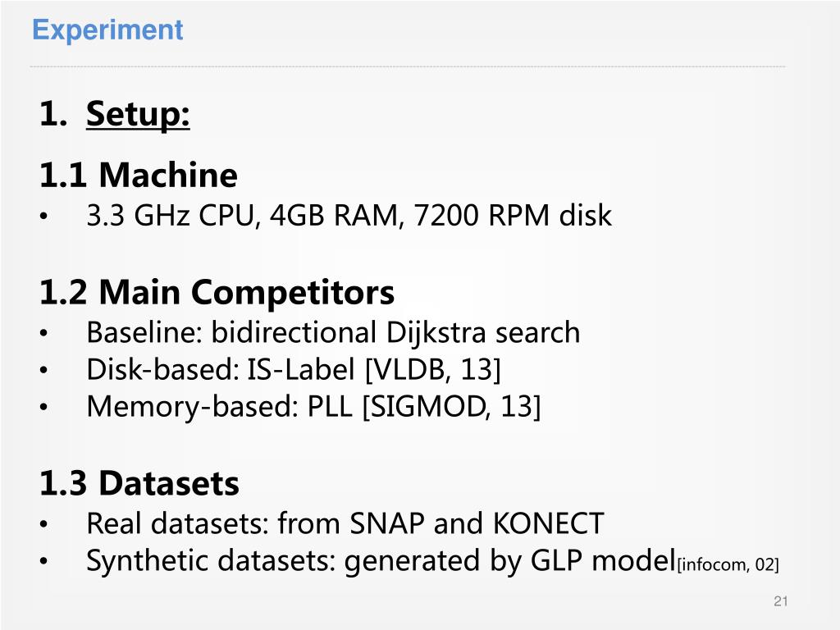Select the Memory-based PLL bullet text
Image resolution: width=840 pixels, height=630 pixels.
tap(314, 406)
